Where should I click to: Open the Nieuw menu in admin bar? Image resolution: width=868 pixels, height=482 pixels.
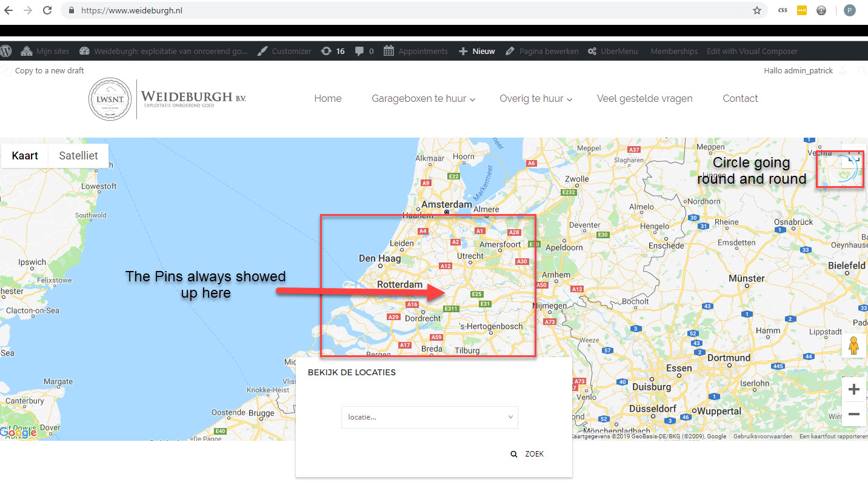click(476, 51)
